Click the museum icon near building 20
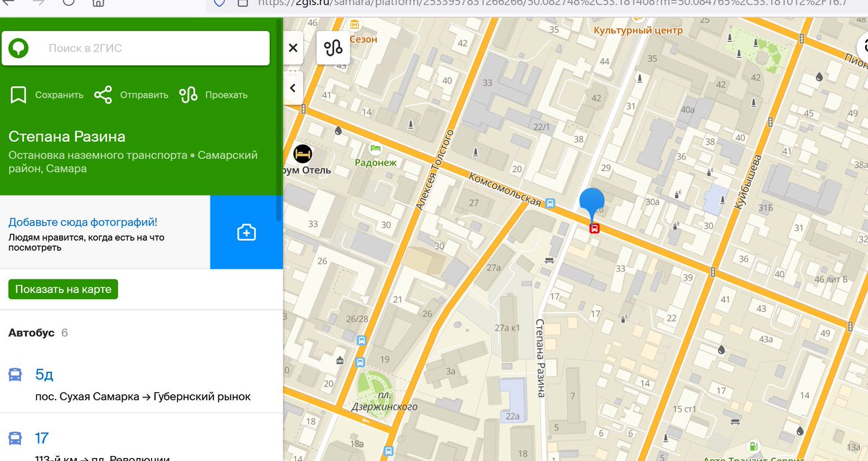 340,360
